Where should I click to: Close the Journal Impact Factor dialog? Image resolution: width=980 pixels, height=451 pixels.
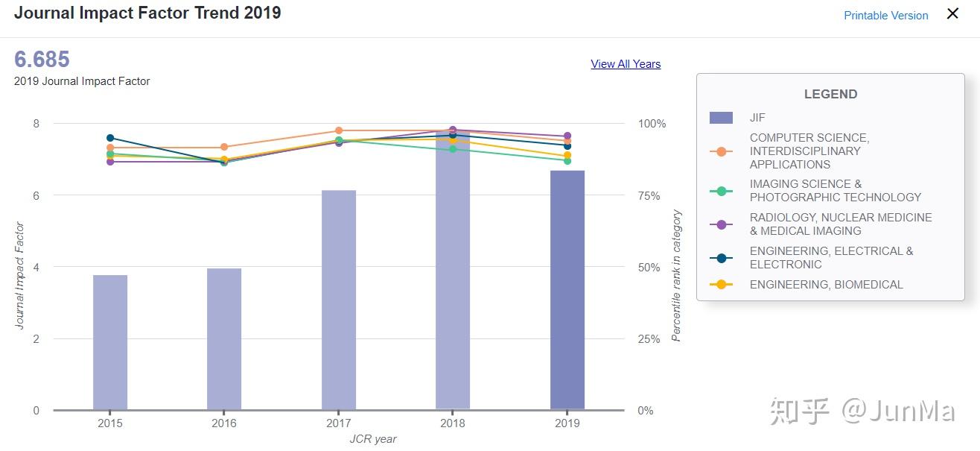[x=952, y=13]
